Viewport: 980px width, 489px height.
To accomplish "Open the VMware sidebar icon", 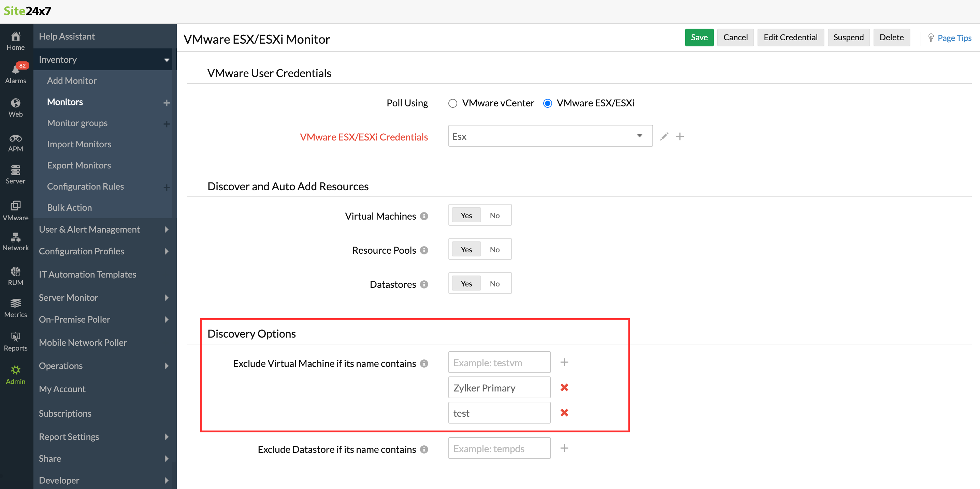I will 16,210.
